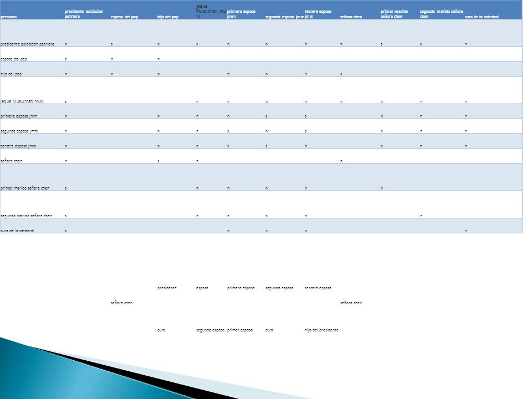
Task: Click the 'primer esposo' label
Action: [240, 330]
